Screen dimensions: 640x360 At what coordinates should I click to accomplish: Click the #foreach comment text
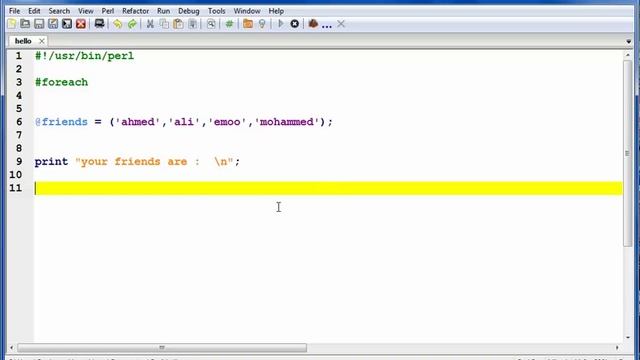(61, 82)
